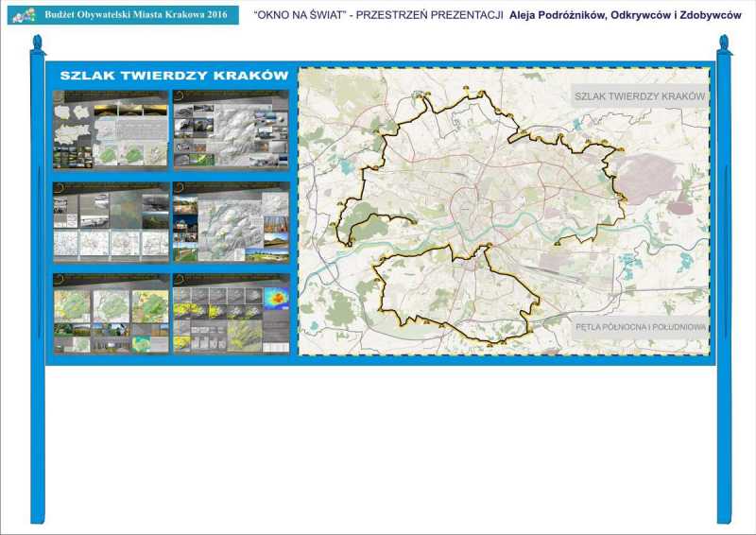
Task: Open the middle-right poster thumbnail
Action: [231, 221]
